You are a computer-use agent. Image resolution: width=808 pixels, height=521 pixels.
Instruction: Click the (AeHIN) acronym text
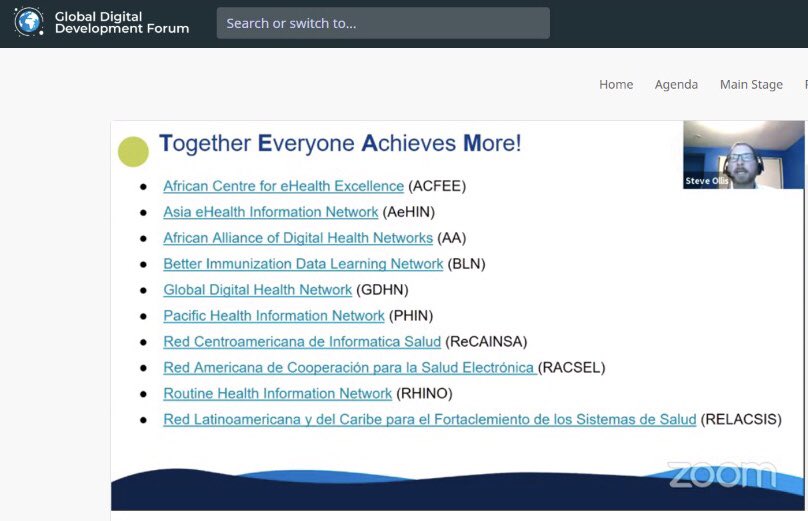tap(409, 212)
